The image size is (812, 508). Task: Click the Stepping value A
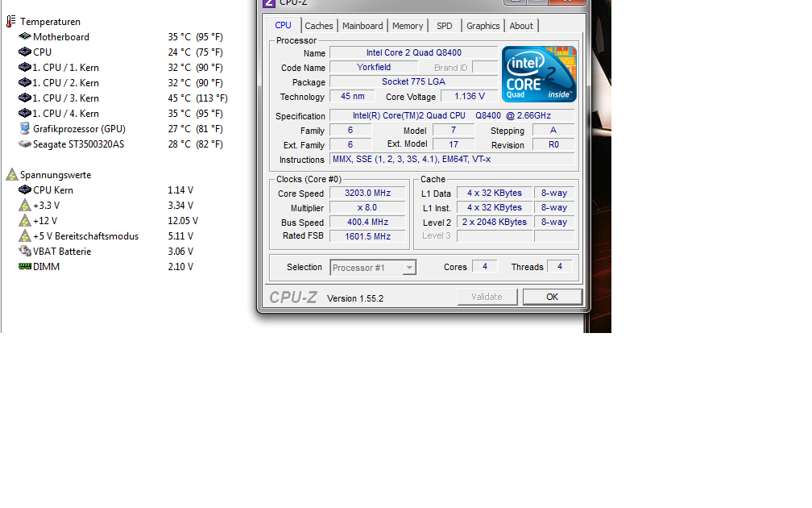pyautogui.click(x=553, y=130)
